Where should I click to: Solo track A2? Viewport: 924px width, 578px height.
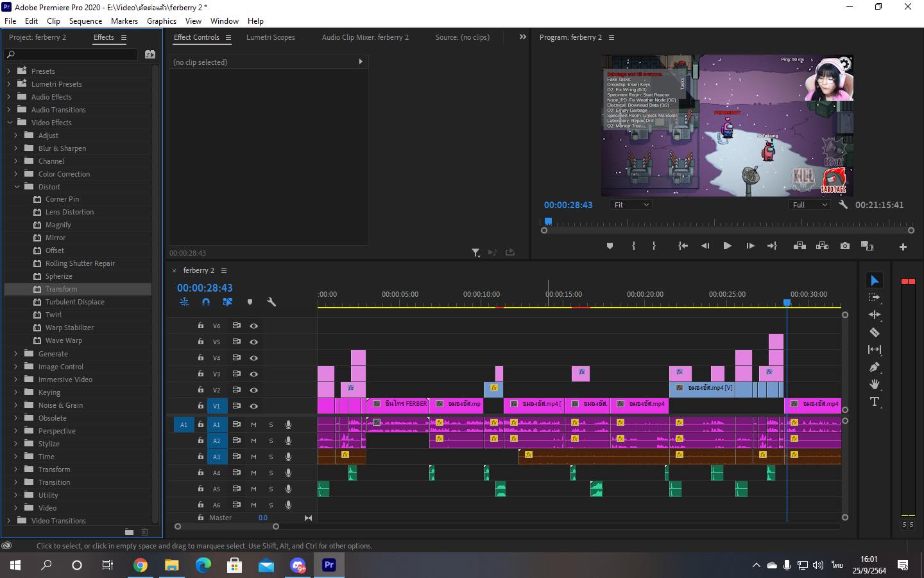pos(271,441)
